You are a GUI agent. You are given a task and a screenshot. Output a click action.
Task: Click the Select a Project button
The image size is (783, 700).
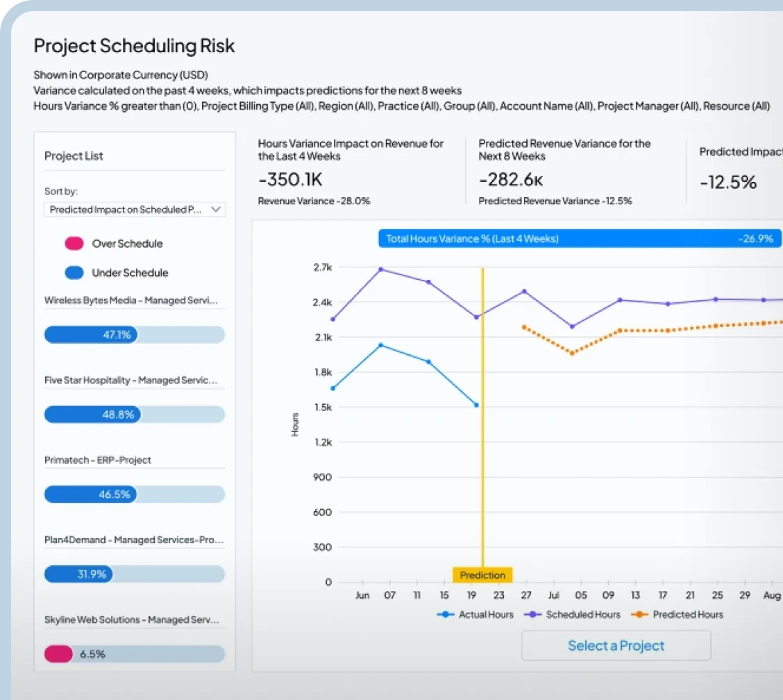tap(616, 646)
